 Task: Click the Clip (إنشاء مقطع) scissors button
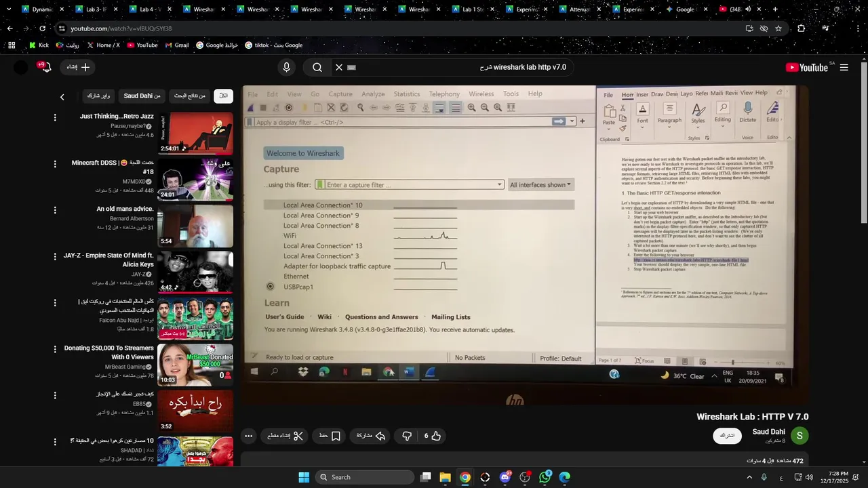coord(285,436)
